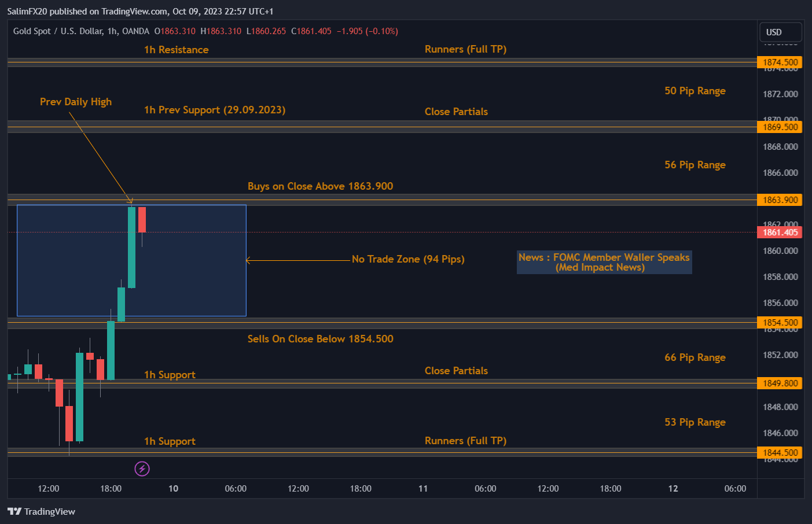Click the 1863.900 price label on the scale
Viewport: 812px width, 524px height.
pyautogui.click(x=780, y=200)
